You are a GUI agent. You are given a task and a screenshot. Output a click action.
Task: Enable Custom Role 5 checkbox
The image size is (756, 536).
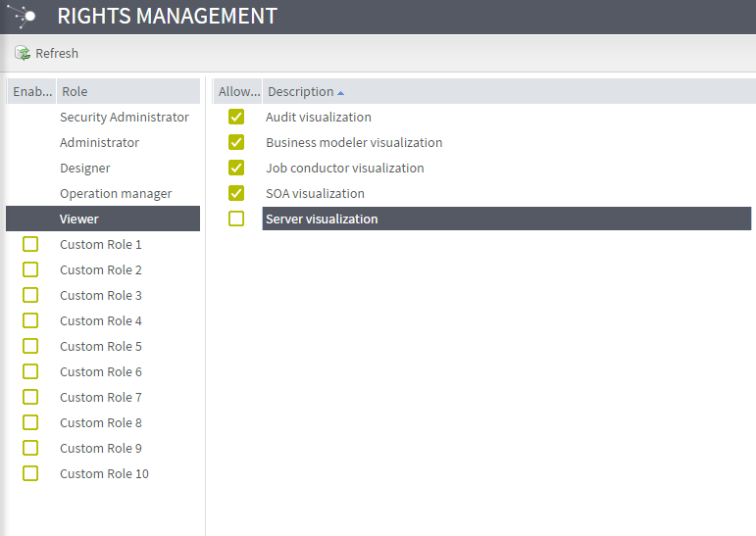click(x=30, y=346)
